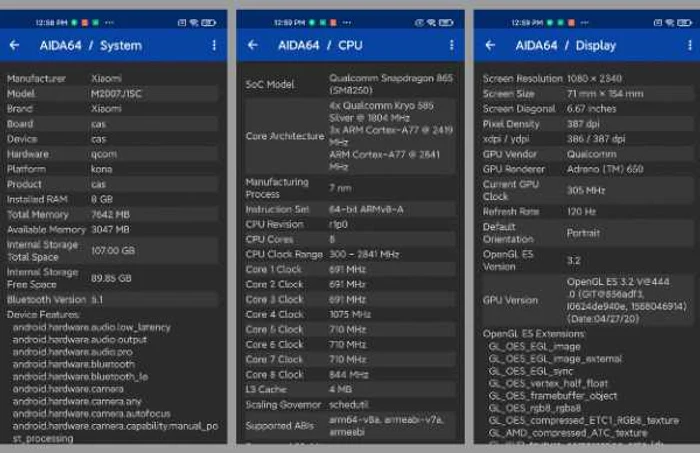
Task: Open the overflow menu on Display screen
Action: click(x=690, y=45)
